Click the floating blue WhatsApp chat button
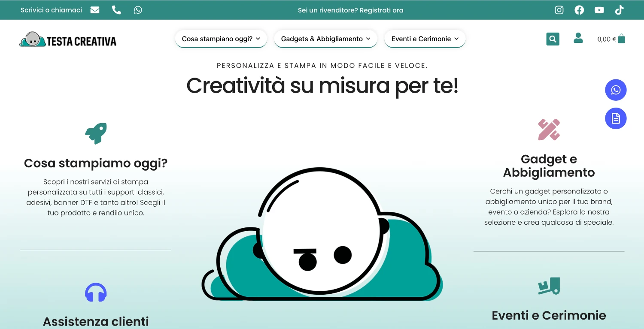The image size is (644, 329). (x=616, y=90)
